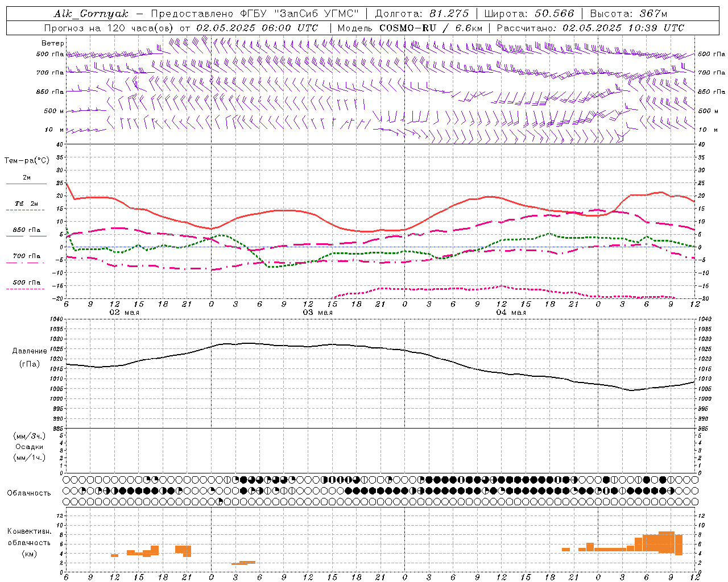
Task: Click the Долгота: 81.275 header field
Action: click(x=421, y=14)
